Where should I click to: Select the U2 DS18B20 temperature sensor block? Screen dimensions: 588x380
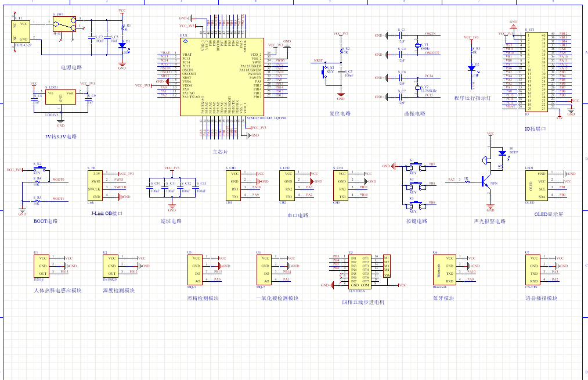[x=111, y=266]
